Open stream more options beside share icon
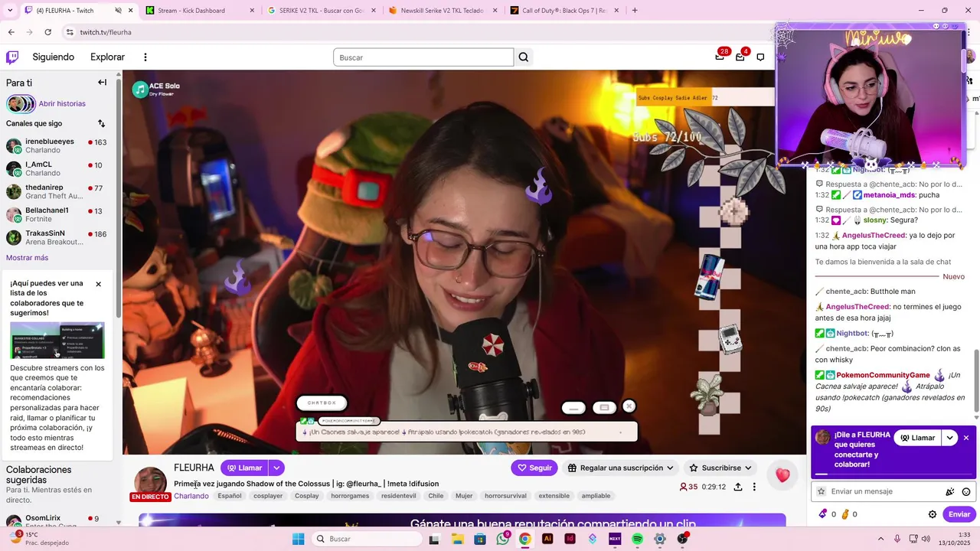Image resolution: width=980 pixels, height=551 pixels. click(754, 487)
